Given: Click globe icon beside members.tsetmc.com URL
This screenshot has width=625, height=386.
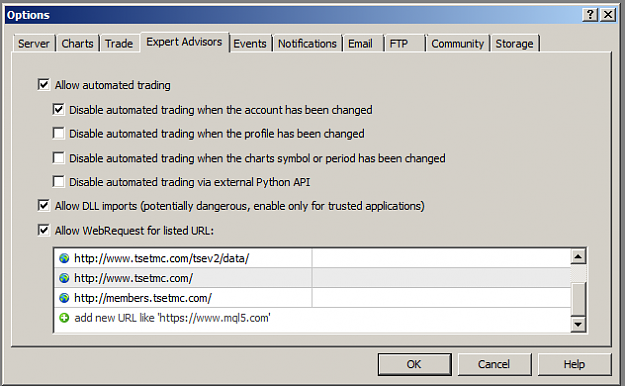Looking at the screenshot, I should pyautogui.click(x=64, y=298).
